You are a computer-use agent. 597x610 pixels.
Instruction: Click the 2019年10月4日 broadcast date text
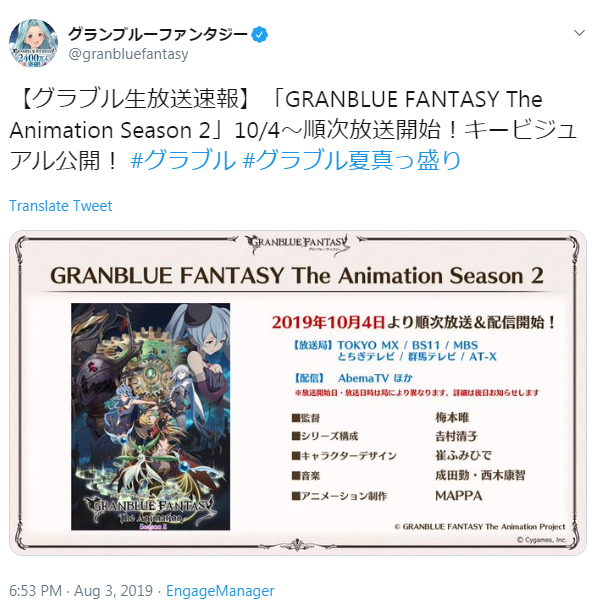tap(329, 323)
